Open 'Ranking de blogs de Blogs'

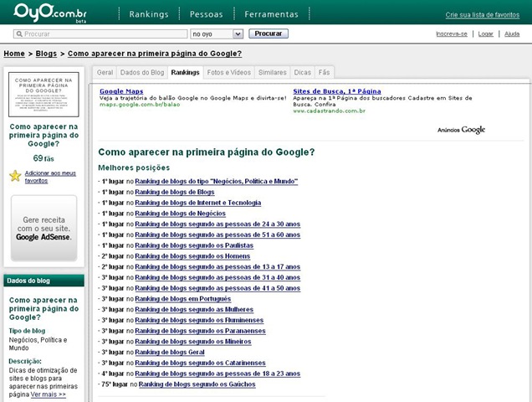(175, 192)
